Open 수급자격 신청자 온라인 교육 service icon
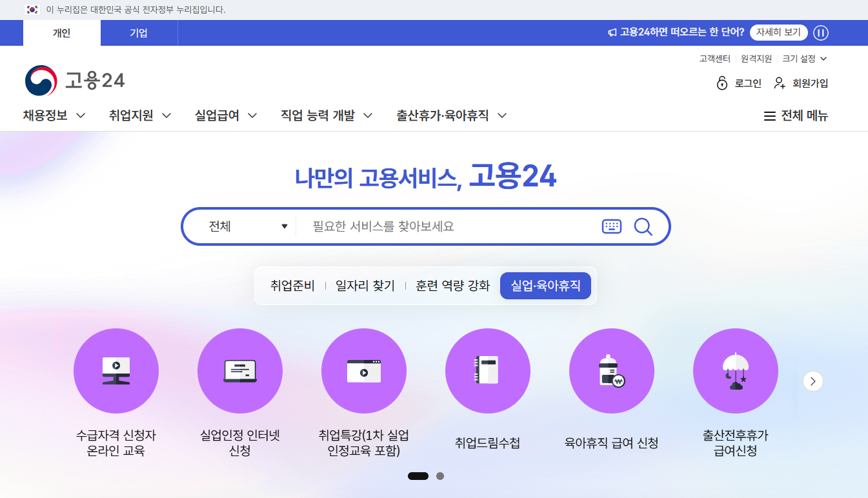Viewport: 868px width, 498px height. pos(116,371)
